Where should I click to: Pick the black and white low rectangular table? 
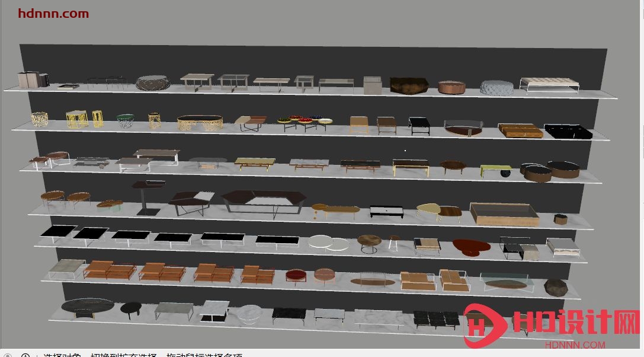386,211
